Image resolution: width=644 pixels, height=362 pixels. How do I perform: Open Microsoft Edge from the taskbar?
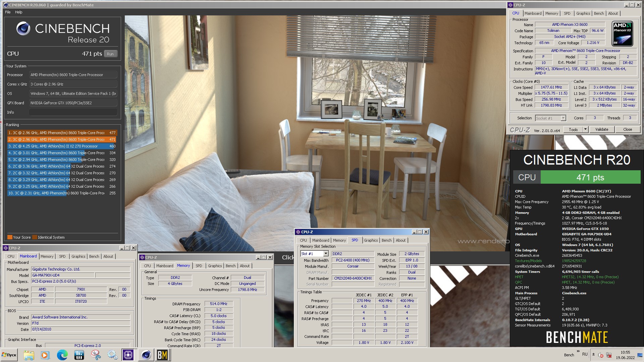(62, 355)
